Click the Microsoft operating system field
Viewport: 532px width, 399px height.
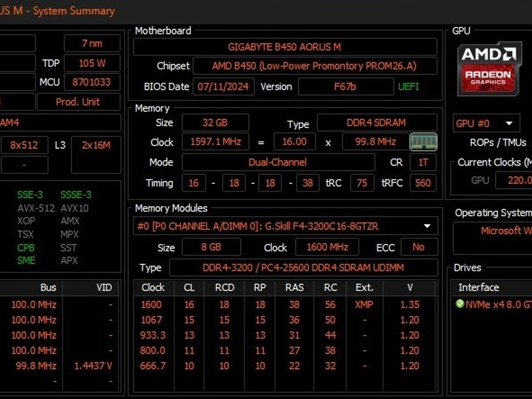tap(493, 238)
